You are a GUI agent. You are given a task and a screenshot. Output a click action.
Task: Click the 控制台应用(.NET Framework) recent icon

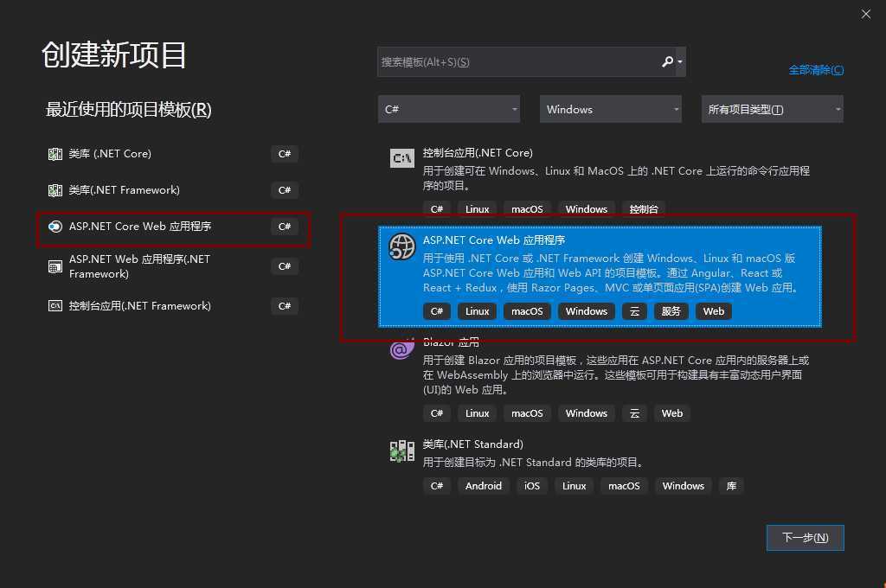pyautogui.click(x=55, y=306)
